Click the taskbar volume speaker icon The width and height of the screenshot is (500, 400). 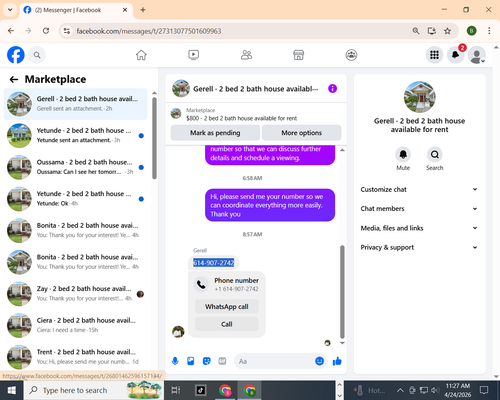pyautogui.click(x=435, y=390)
